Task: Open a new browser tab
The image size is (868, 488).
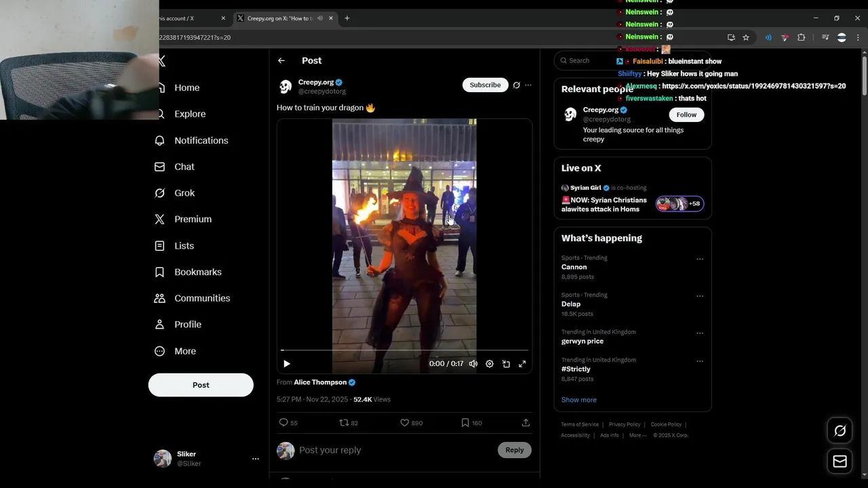Action: 347,18
